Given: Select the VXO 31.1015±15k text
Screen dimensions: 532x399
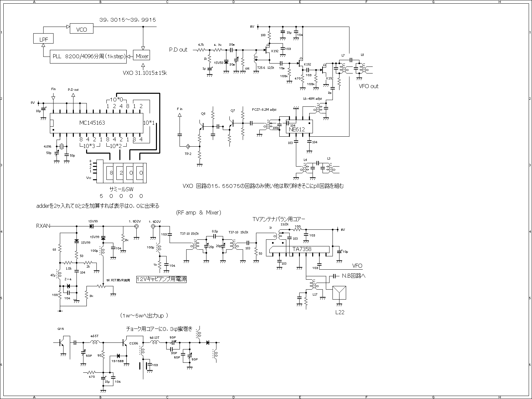Looking at the screenshot, I should 144,73.
